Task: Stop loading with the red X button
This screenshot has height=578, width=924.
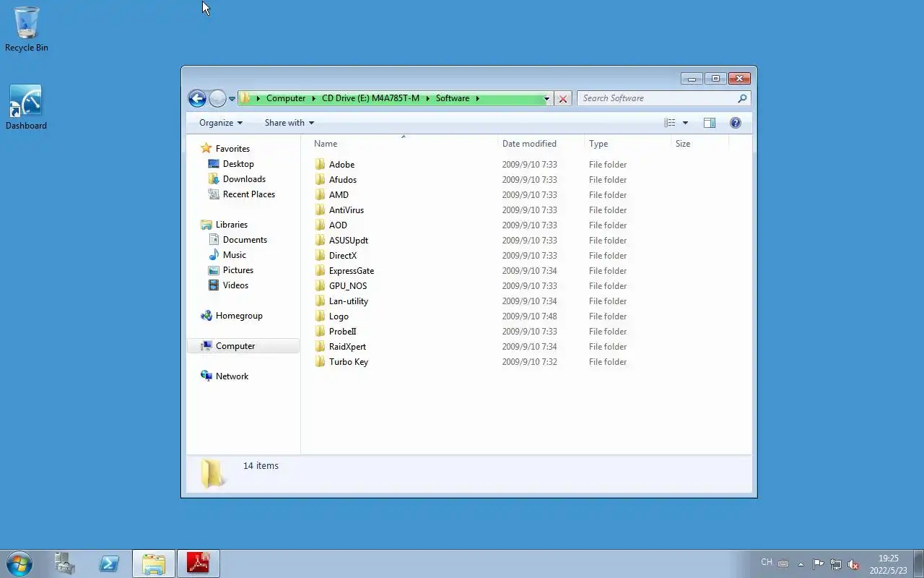Action: (x=563, y=99)
